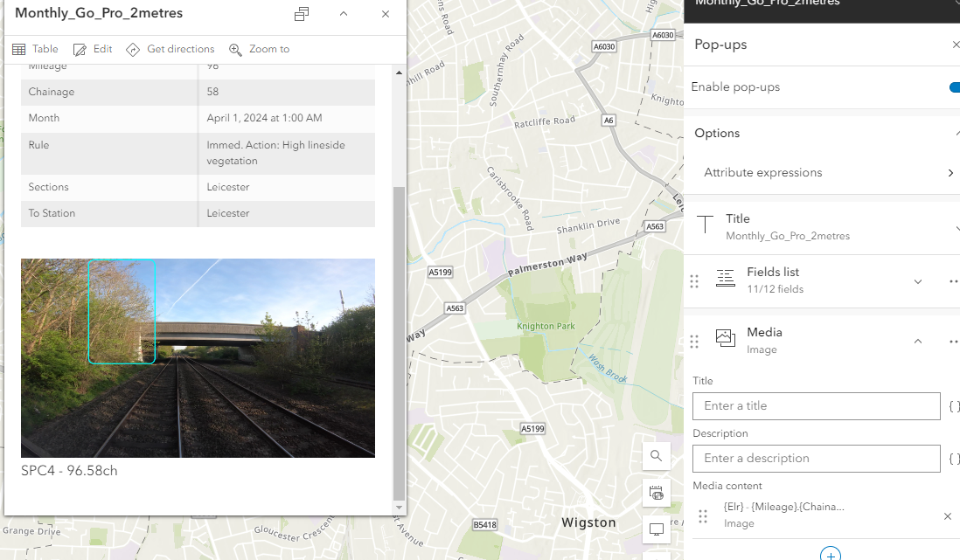Open the attribute Table icon in pop-up toolbar

click(x=35, y=48)
